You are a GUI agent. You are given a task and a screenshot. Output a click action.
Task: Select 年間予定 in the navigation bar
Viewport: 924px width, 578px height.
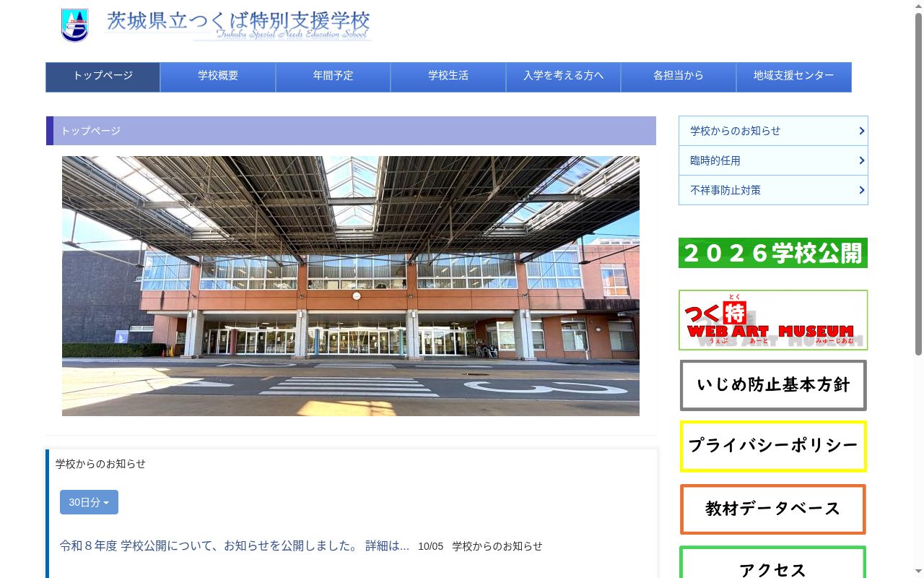(x=333, y=77)
